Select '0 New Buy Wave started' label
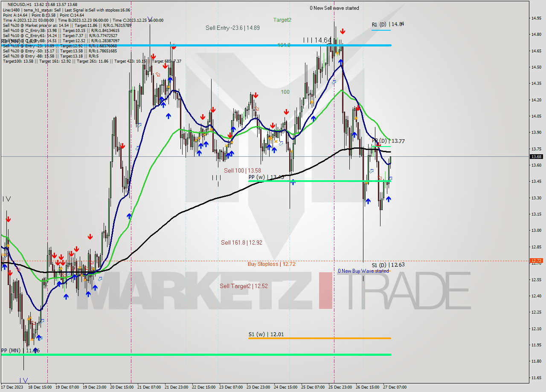Screen dimensions: 546x392 tap(363, 271)
